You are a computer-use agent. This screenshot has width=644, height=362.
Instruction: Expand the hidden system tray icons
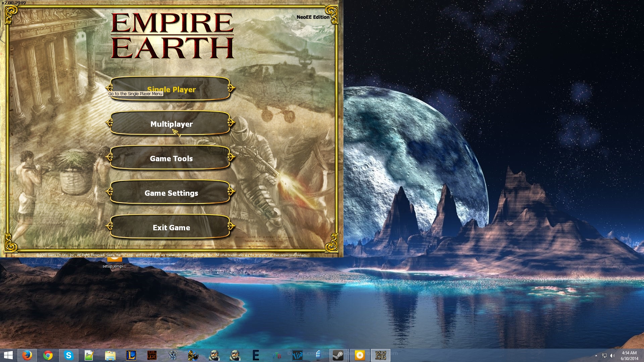coord(596,356)
